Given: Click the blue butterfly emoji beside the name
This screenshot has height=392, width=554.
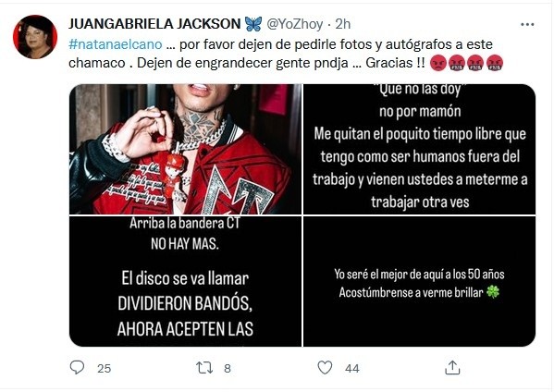Looking at the screenshot, I should pos(253,24).
